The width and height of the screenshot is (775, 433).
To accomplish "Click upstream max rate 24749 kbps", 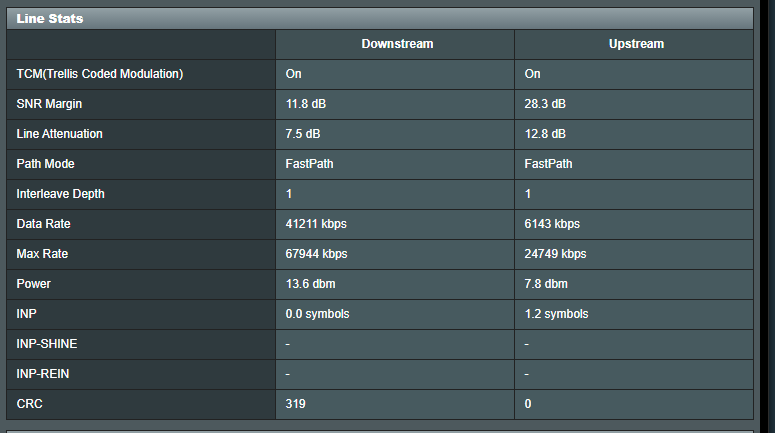I will (x=555, y=254).
